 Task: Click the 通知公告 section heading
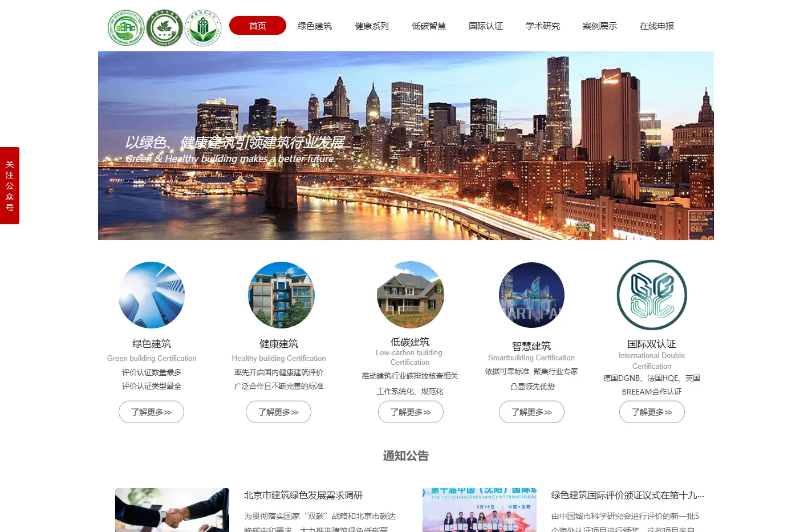click(406, 456)
